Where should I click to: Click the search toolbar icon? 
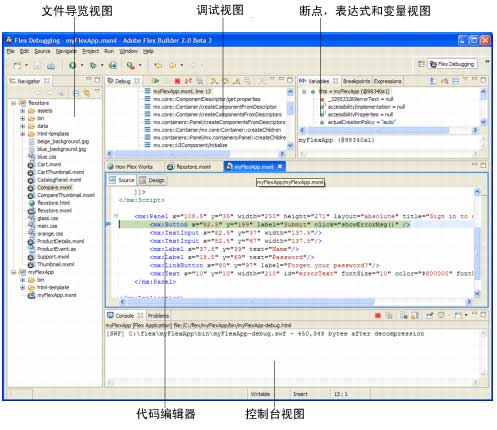130,65
